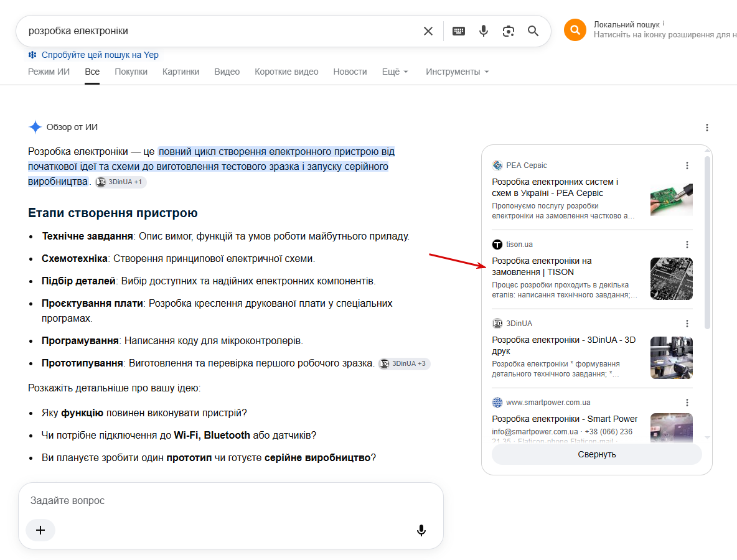Click the 3DinUA +1 source chip

(121, 182)
